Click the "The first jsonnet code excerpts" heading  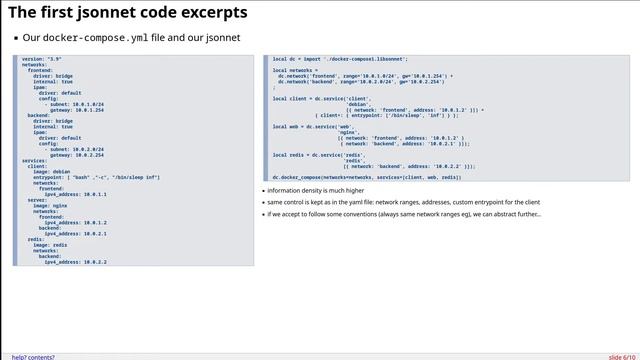(x=128, y=12)
